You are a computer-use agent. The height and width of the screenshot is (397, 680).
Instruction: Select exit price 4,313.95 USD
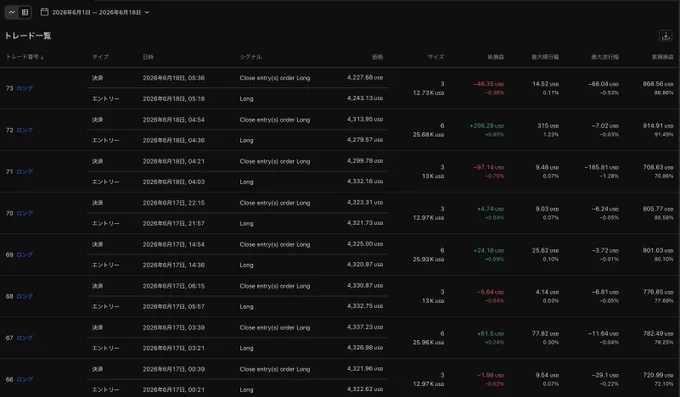click(365, 119)
